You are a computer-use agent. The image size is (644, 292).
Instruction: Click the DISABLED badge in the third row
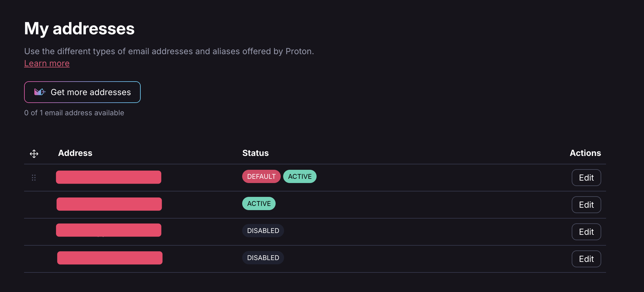(263, 231)
